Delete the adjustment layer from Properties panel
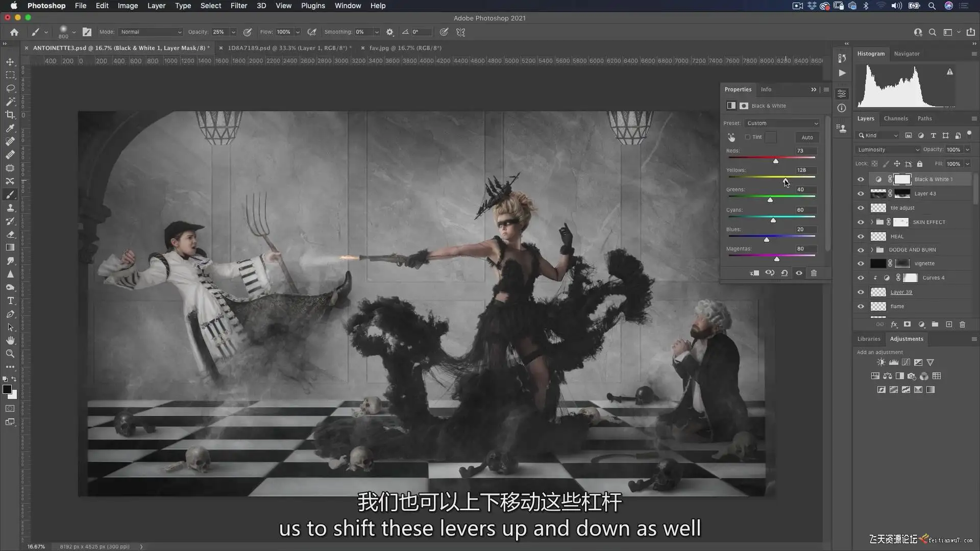 (814, 273)
